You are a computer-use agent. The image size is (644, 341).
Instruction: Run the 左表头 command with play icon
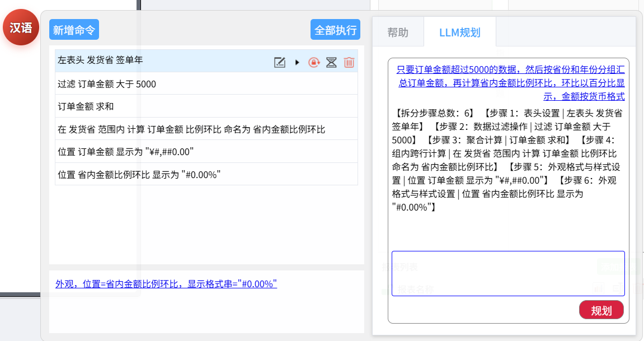(x=297, y=62)
